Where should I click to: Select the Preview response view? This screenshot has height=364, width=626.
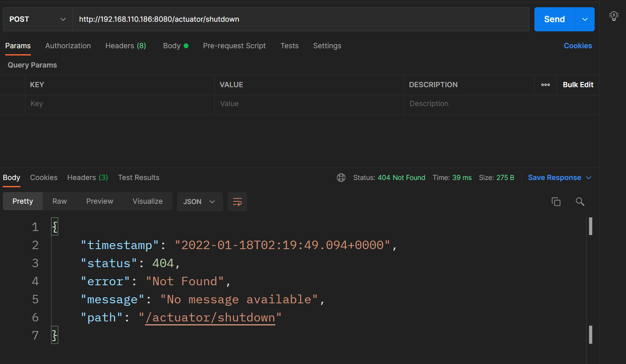click(x=100, y=201)
